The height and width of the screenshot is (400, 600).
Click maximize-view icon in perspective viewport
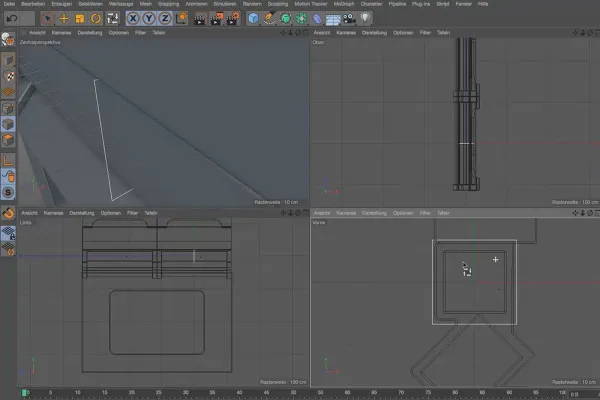(305, 33)
